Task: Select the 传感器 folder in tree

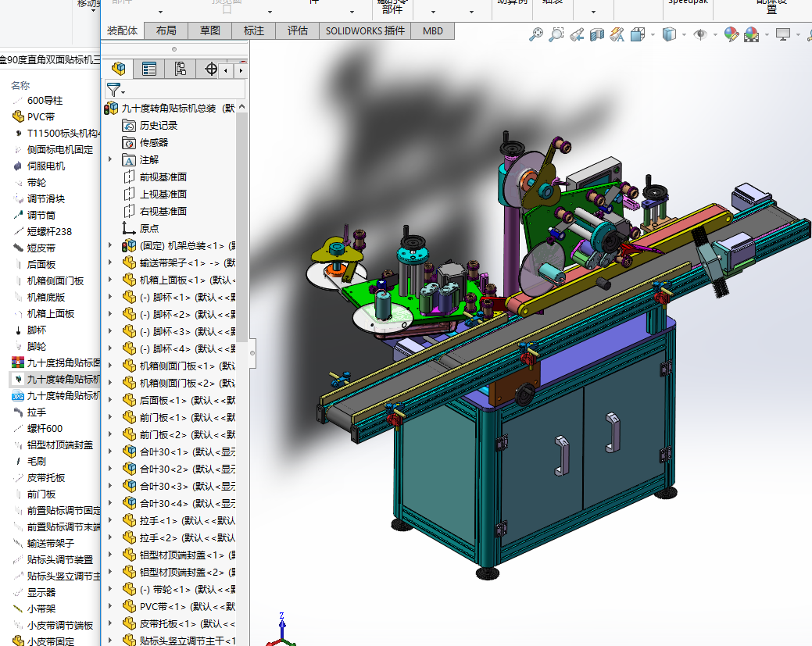Action: pos(154,142)
